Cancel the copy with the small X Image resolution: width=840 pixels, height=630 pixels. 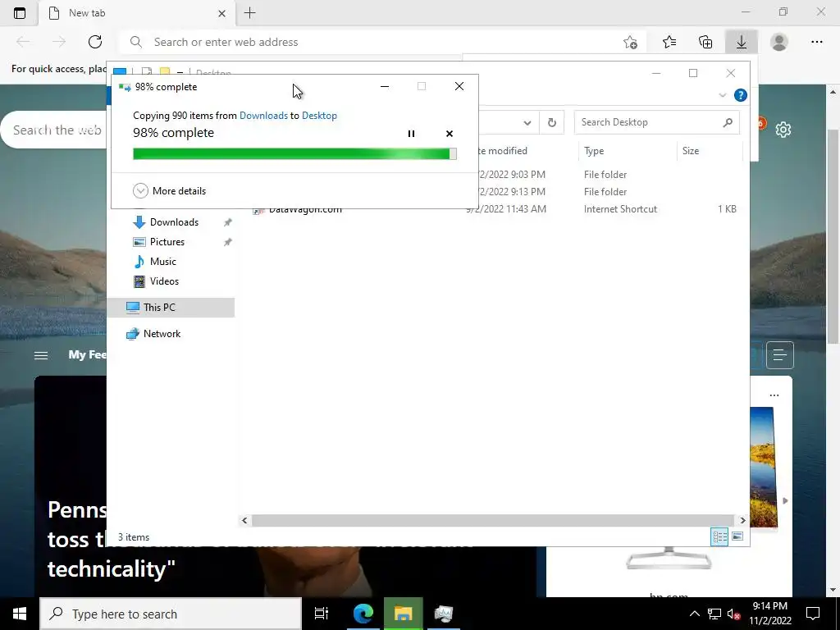click(450, 134)
